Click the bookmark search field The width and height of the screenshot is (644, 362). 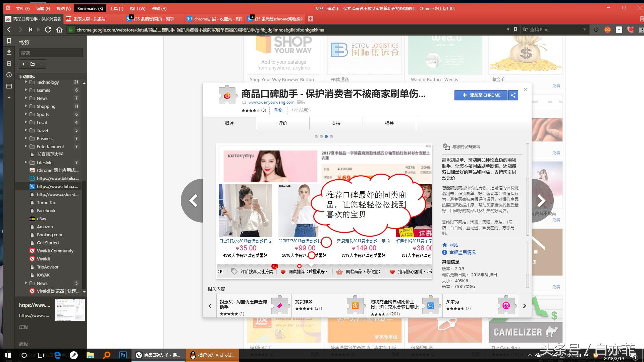[50, 53]
